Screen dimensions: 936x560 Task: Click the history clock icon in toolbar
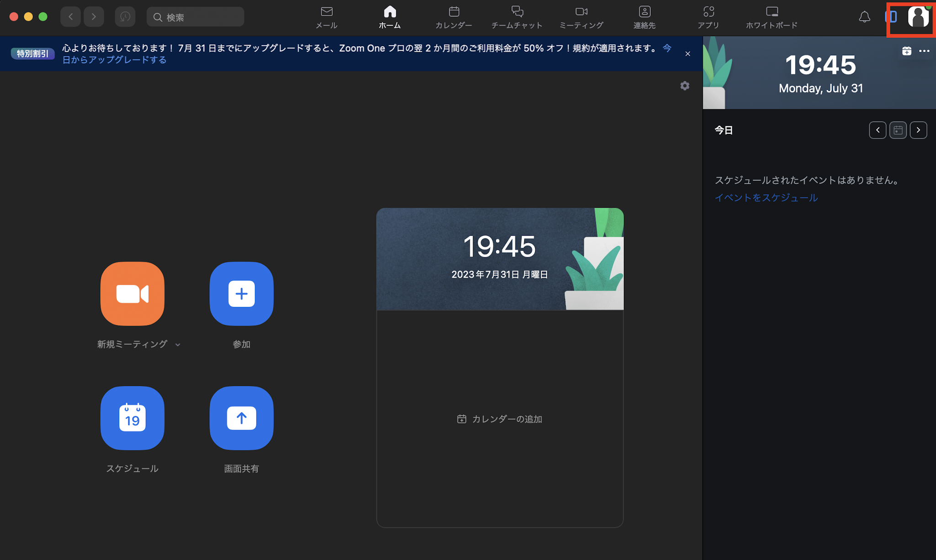125,17
